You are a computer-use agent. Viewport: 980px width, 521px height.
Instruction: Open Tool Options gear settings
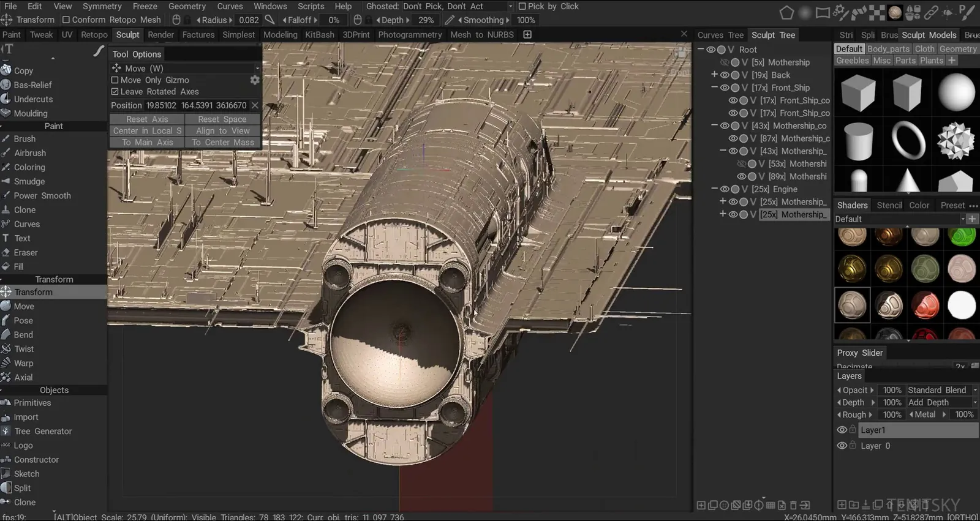[x=255, y=80]
